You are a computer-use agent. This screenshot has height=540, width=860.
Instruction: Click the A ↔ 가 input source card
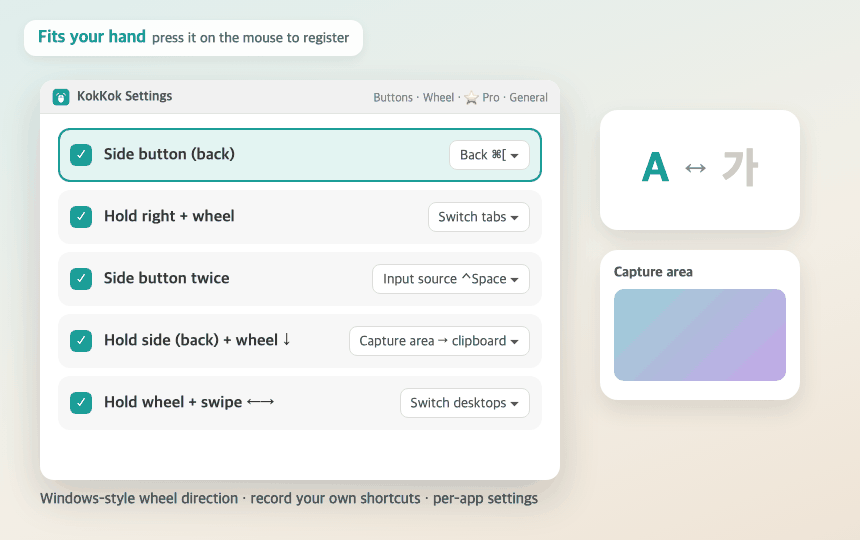(x=700, y=170)
